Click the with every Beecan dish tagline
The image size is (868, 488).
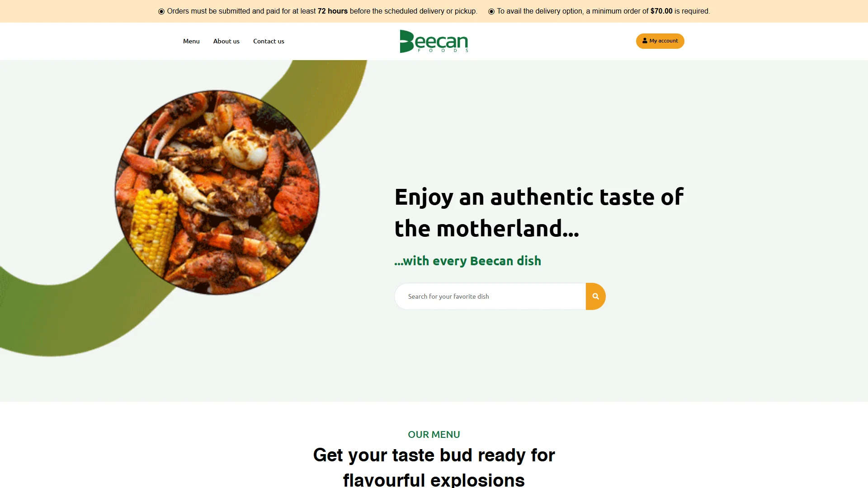467,261
